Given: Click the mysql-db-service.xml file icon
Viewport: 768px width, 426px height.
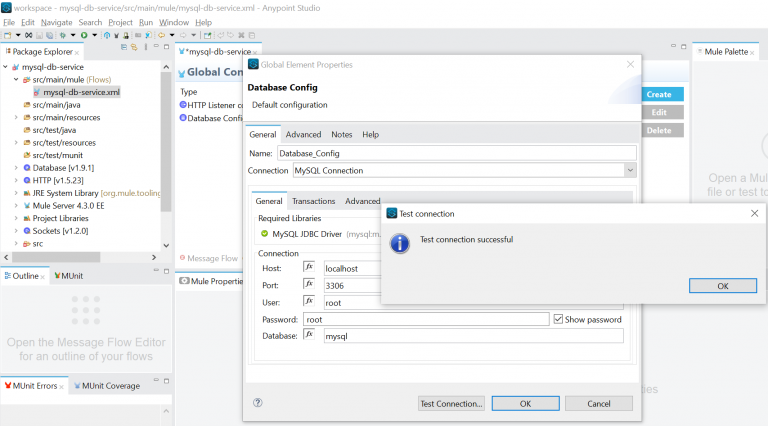Looking at the screenshot, I should 37,91.
